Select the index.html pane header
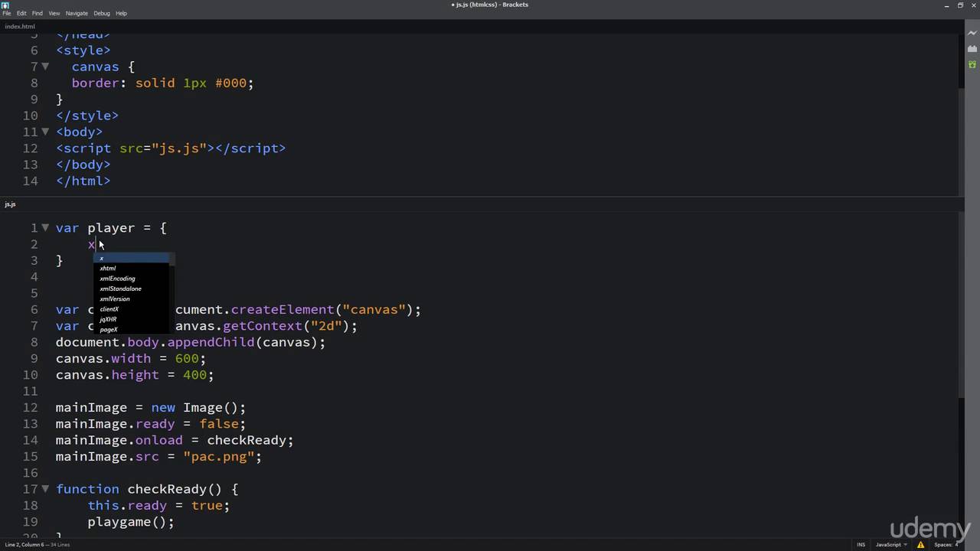Image resolution: width=980 pixels, height=551 pixels. coord(20,26)
